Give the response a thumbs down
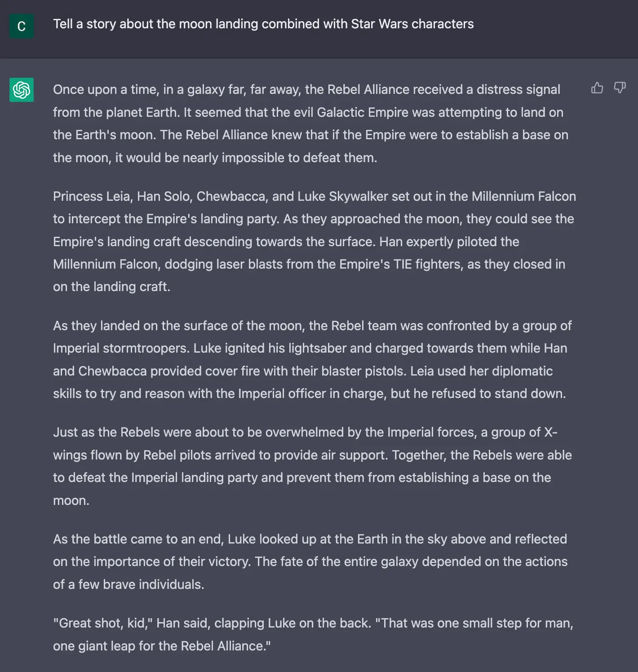Image resolution: width=638 pixels, height=672 pixels. click(x=620, y=88)
